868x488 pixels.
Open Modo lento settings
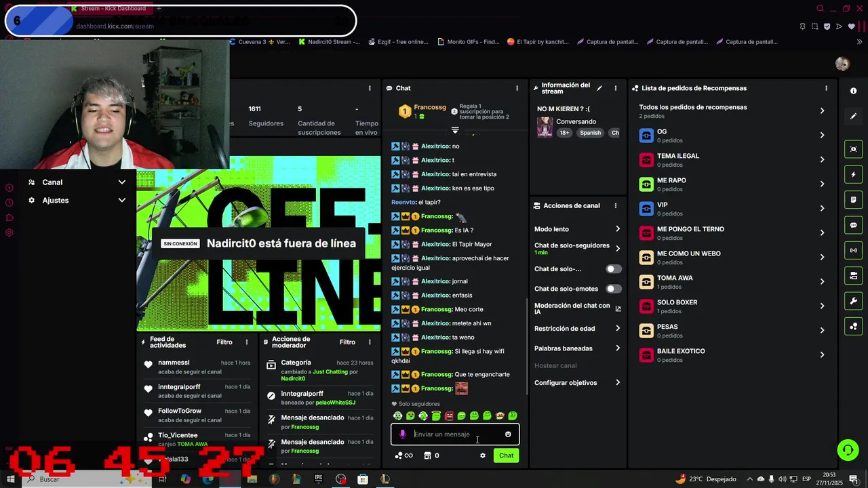click(577, 229)
